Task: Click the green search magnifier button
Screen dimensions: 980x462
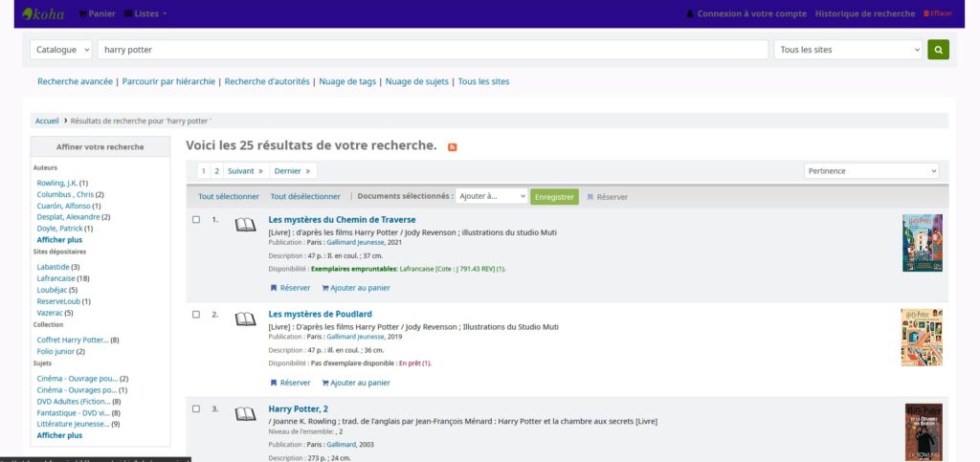Action: point(938,50)
